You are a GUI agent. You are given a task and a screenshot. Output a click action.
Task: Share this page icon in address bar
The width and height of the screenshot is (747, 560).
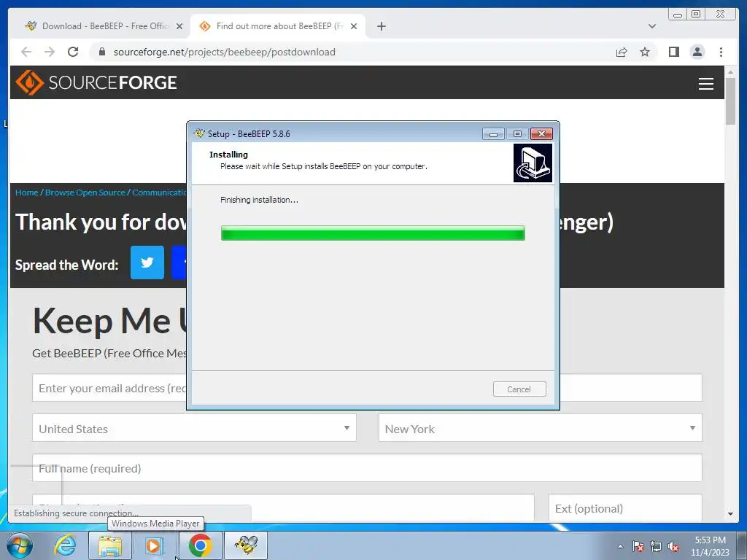click(622, 52)
